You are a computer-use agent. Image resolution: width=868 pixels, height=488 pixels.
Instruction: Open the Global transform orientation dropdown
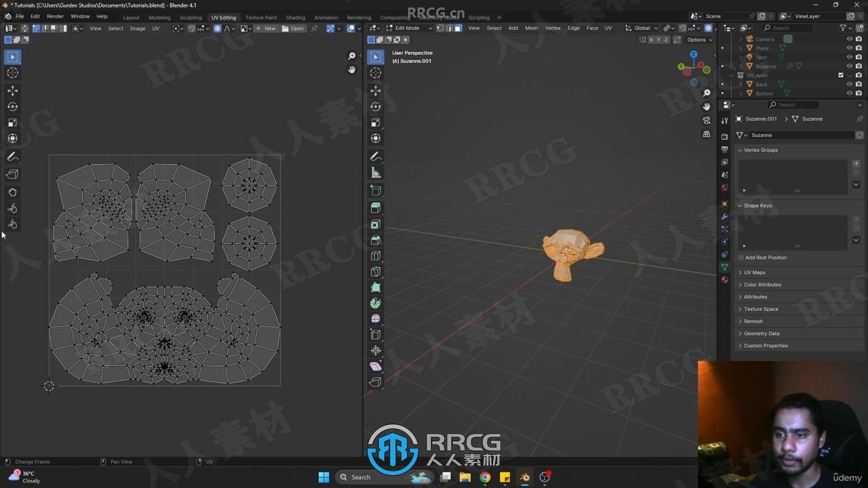(642, 28)
